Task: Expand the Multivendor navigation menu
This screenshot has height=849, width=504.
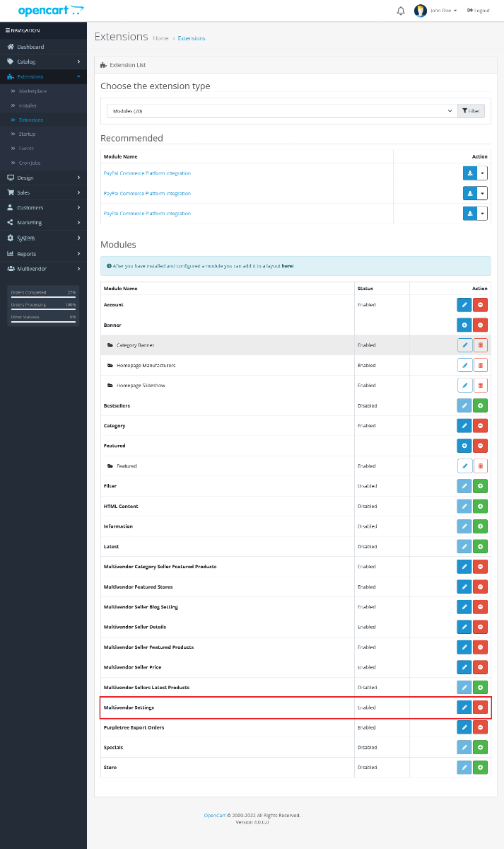Action: point(43,269)
